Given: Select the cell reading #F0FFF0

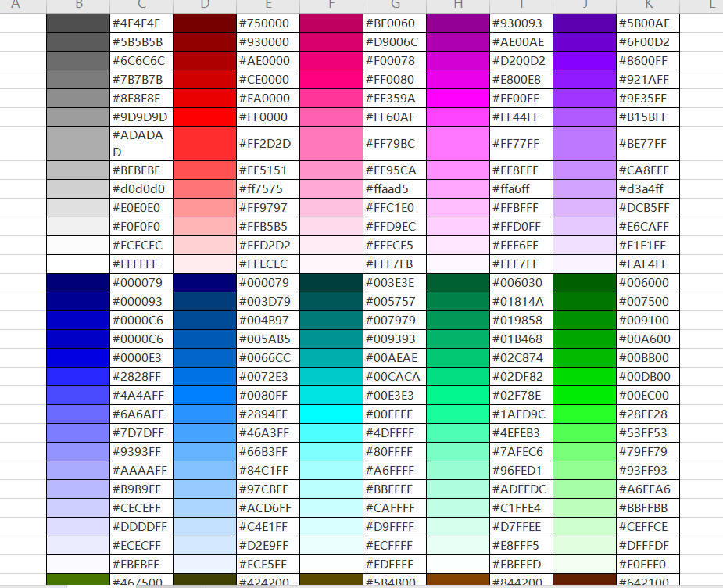Looking at the screenshot, I should (648, 564).
